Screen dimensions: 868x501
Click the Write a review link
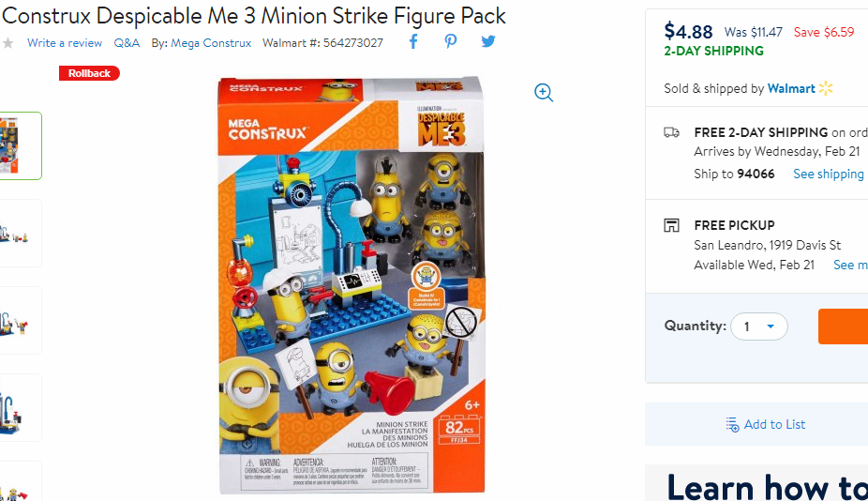coord(65,42)
